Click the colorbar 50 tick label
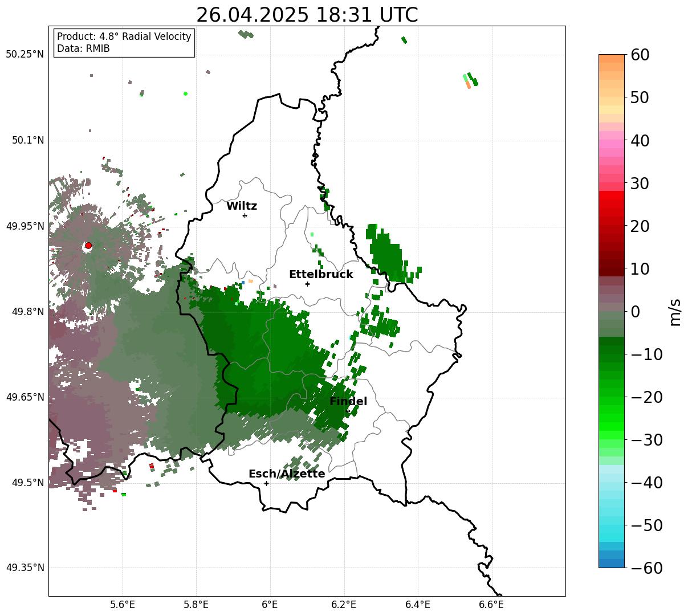 coord(640,97)
